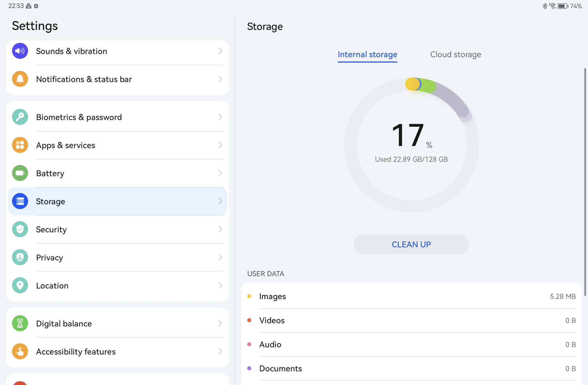Tap the blue Storage icon
The width and height of the screenshot is (588, 385).
[20, 201]
